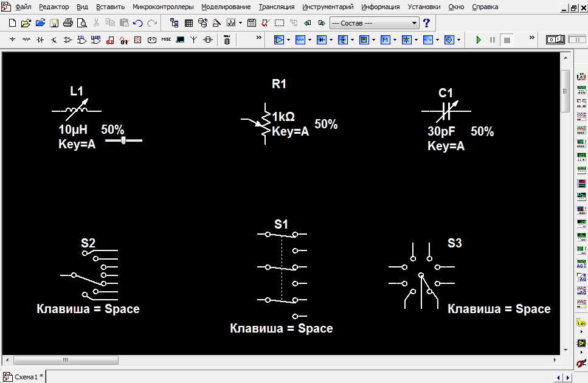Click the blue question mark help icon

[x=426, y=23]
